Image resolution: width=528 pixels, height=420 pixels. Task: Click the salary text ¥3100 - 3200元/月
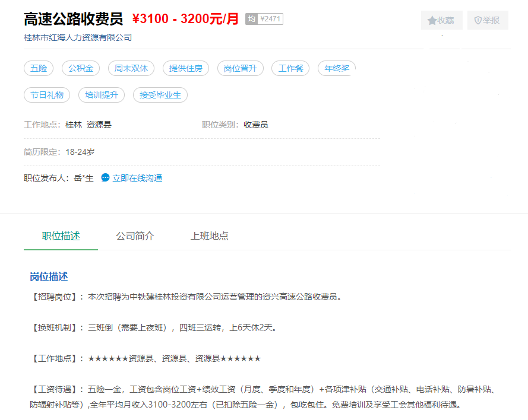pyautogui.click(x=185, y=19)
